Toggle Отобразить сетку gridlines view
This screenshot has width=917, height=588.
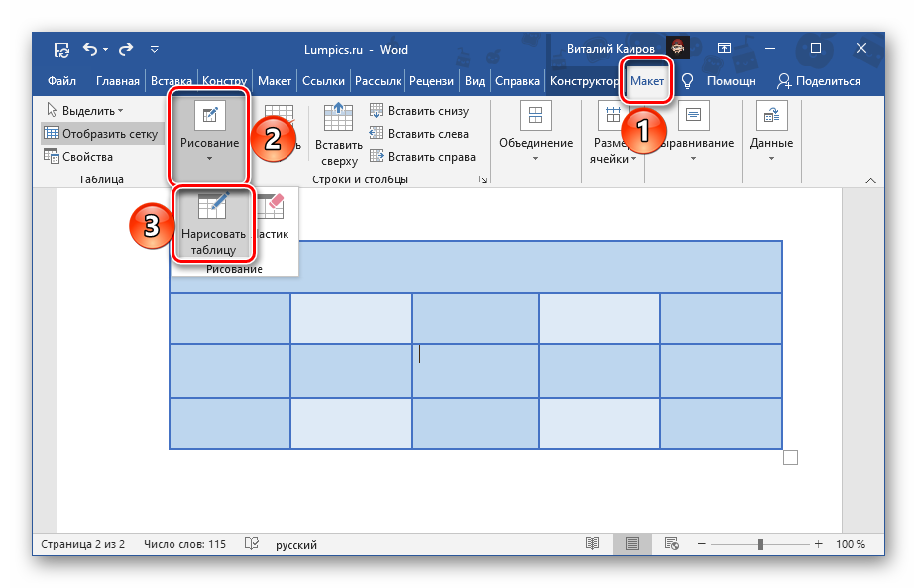(100, 134)
